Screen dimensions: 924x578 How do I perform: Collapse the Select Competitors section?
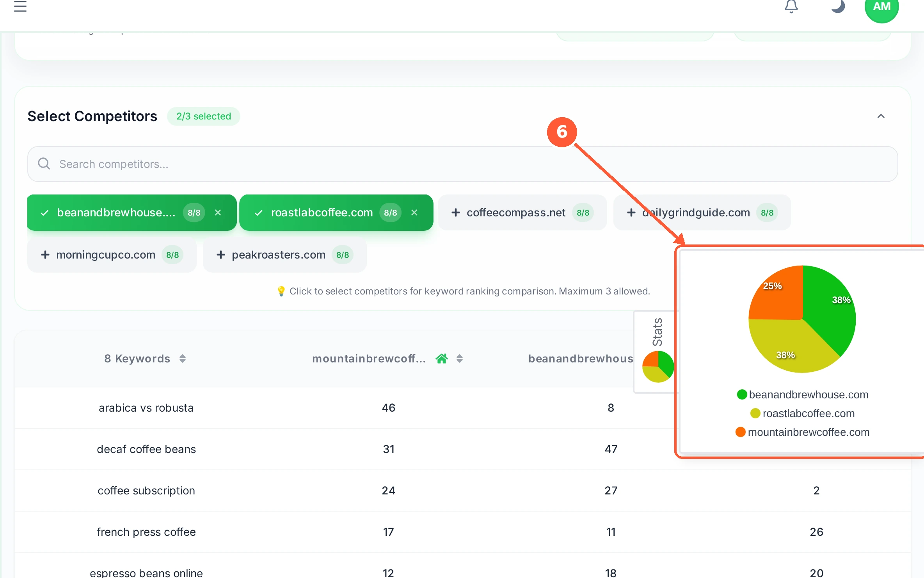click(881, 116)
